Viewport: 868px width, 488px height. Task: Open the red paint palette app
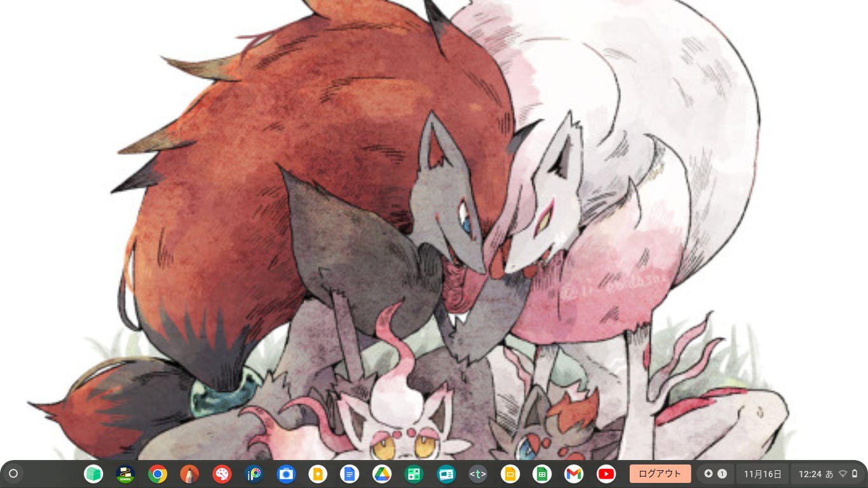tap(222, 474)
